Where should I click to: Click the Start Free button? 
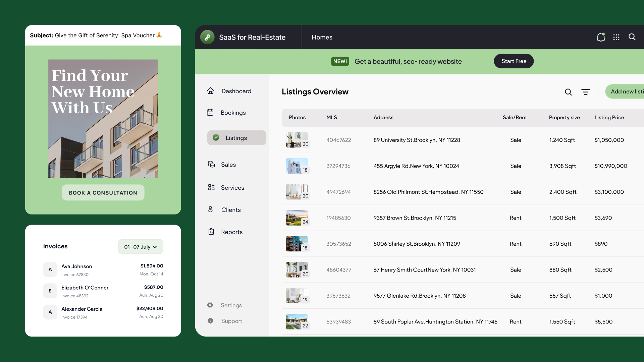pos(514,61)
